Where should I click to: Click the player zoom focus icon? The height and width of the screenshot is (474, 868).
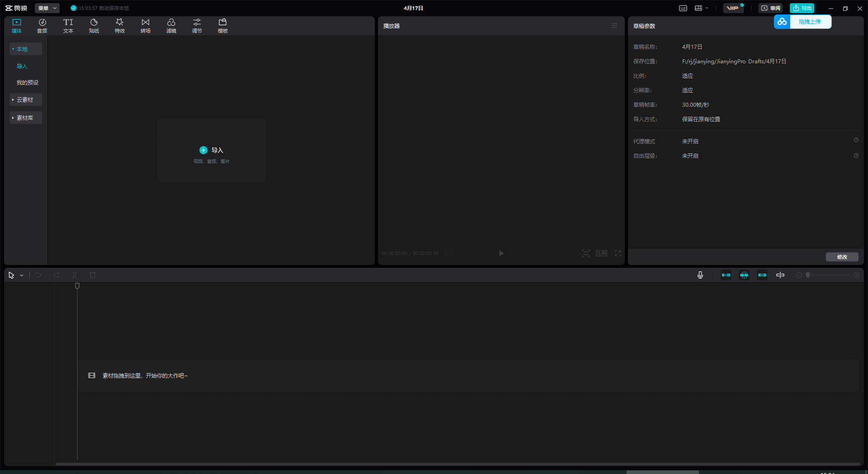[x=586, y=253]
